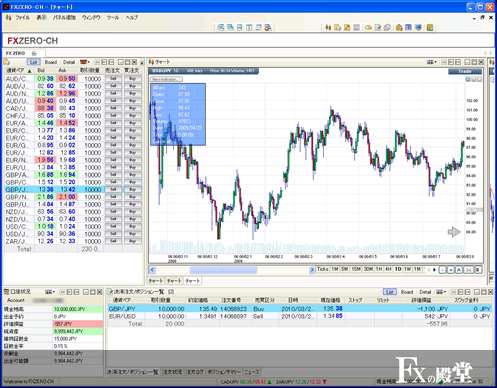
Task: Sort by the currency pair column header
Action: 18,70
